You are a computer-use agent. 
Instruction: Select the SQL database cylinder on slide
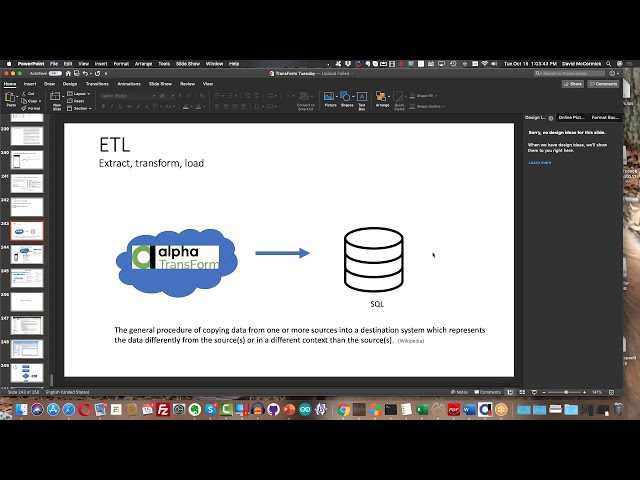374,260
